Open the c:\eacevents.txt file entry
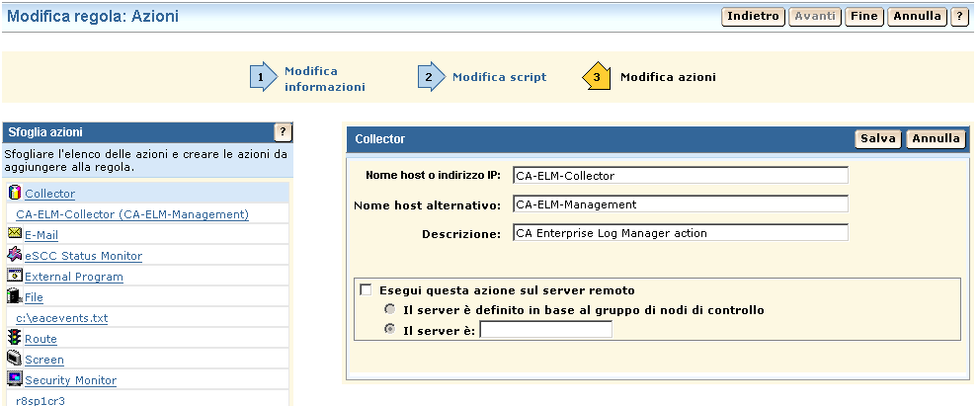Viewport: 980px width, 406px height. click(x=62, y=318)
